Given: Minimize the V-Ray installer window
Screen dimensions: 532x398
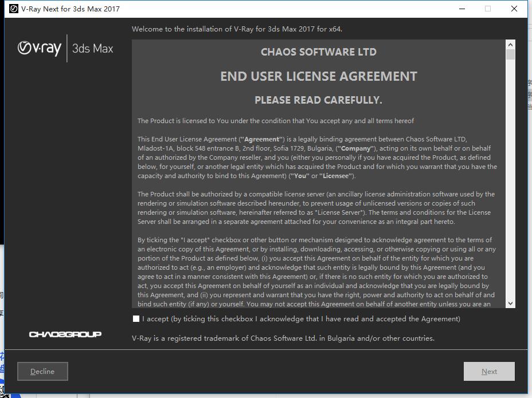Looking at the screenshot, I should tap(461, 9).
